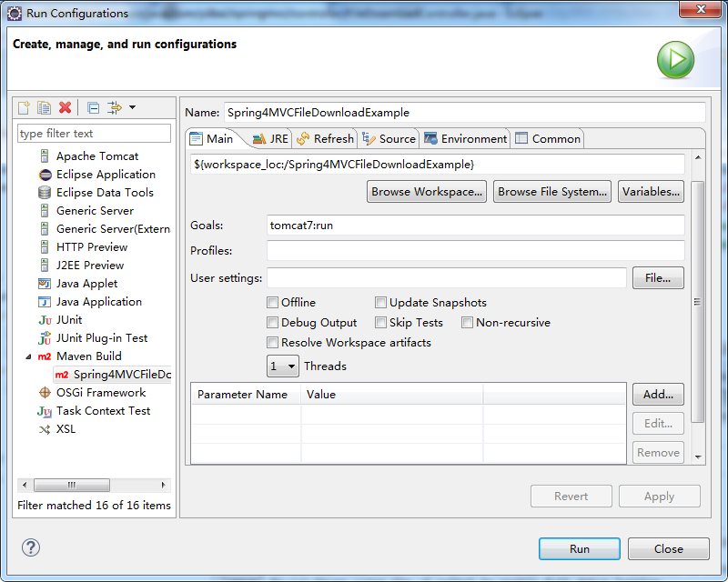Click the Run button

580,549
